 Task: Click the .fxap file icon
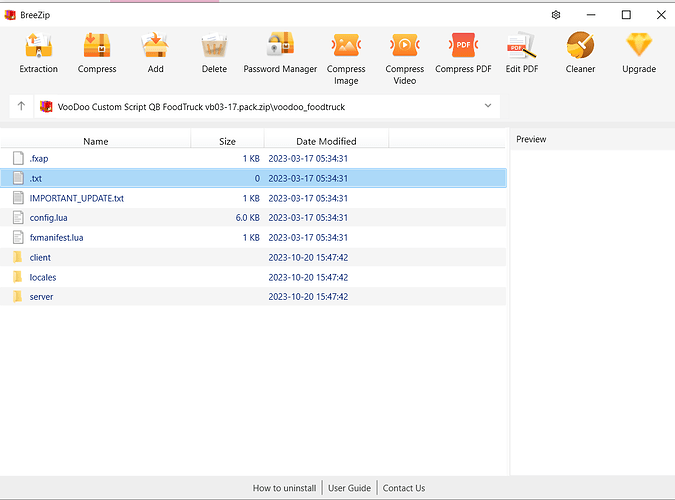point(18,158)
